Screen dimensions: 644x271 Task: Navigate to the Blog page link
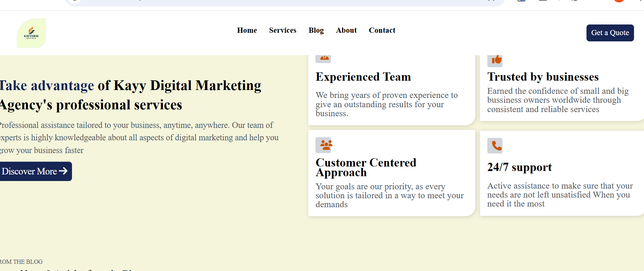pos(316,30)
